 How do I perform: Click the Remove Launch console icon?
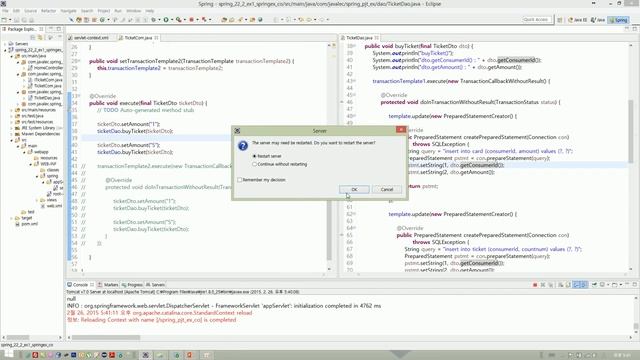543,284
